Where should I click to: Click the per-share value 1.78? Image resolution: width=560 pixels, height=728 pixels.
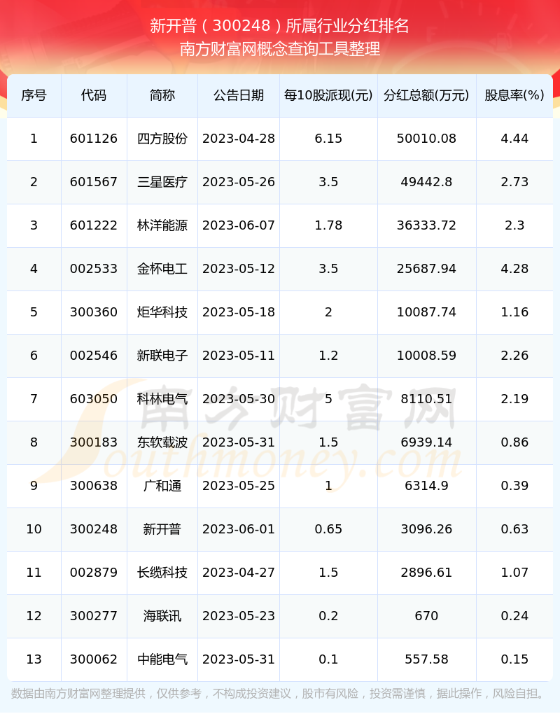[x=328, y=225]
